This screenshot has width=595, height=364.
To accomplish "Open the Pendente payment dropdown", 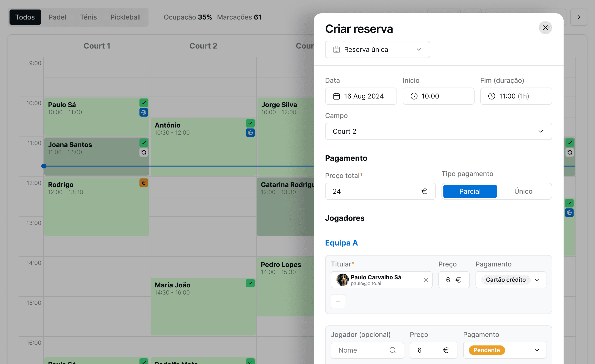I will (505, 350).
